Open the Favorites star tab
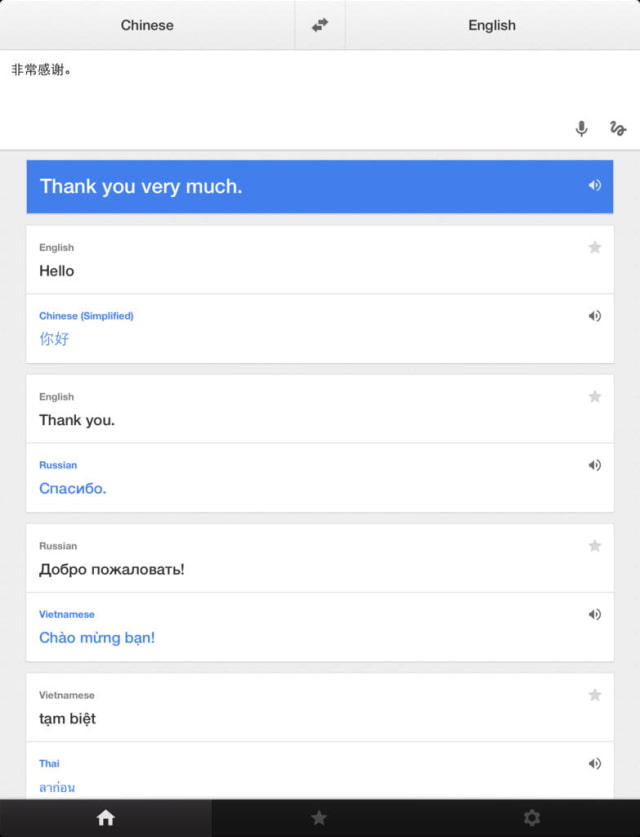640x837 pixels. (x=319, y=818)
